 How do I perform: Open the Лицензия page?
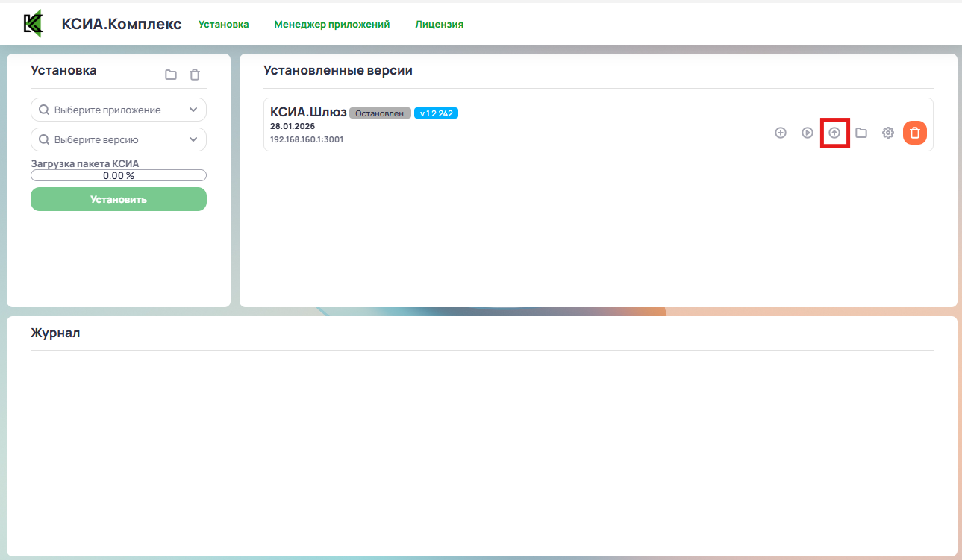pyautogui.click(x=439, y=25)
